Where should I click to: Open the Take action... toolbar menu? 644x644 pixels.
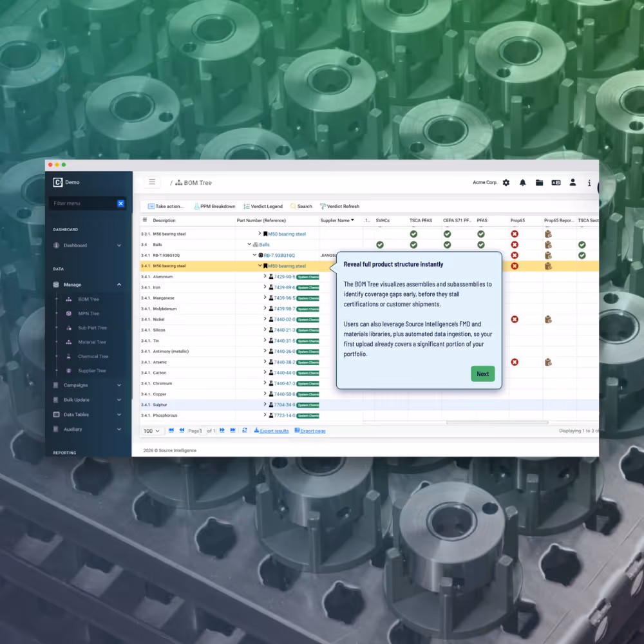166,206
